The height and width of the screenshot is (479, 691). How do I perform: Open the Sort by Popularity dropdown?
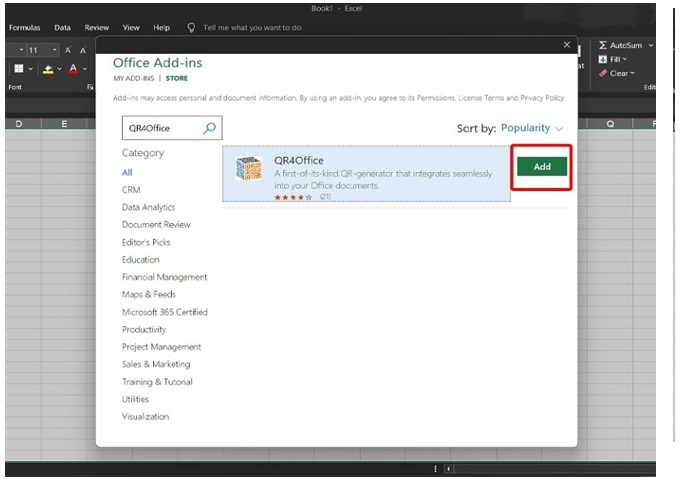[532, 128]
